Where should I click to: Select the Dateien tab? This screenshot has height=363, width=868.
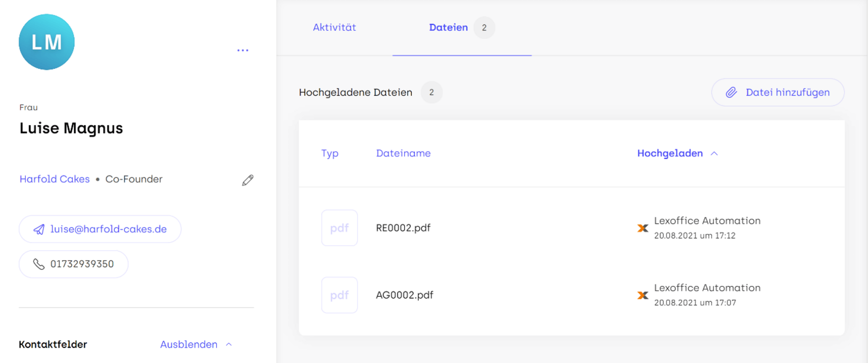(448, 28)
